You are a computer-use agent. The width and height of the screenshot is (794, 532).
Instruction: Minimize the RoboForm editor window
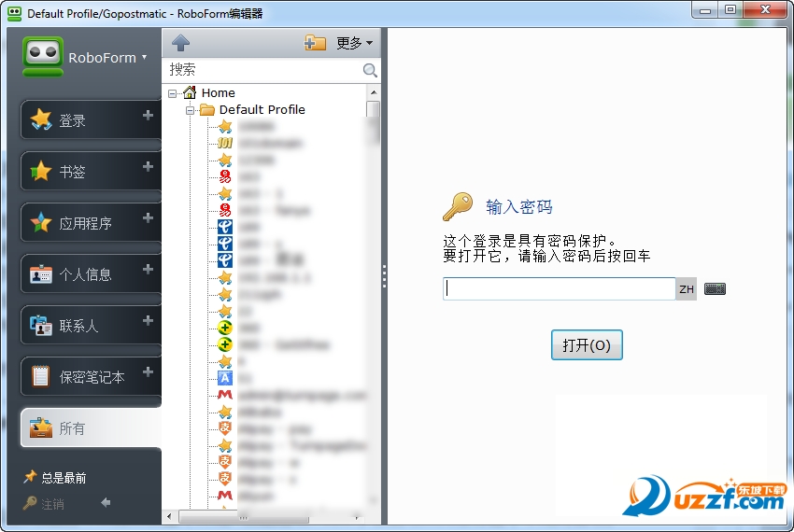pyautogui.click(x=705, y=9)
